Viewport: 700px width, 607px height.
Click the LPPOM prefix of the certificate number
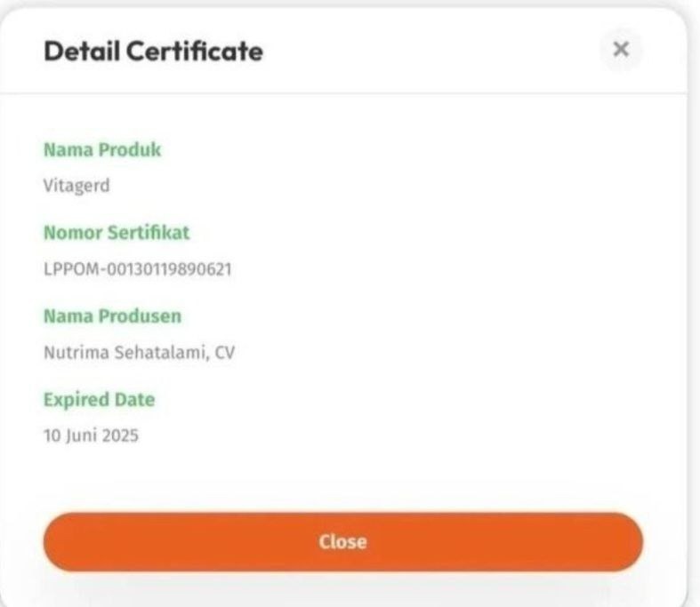[71, 269]
